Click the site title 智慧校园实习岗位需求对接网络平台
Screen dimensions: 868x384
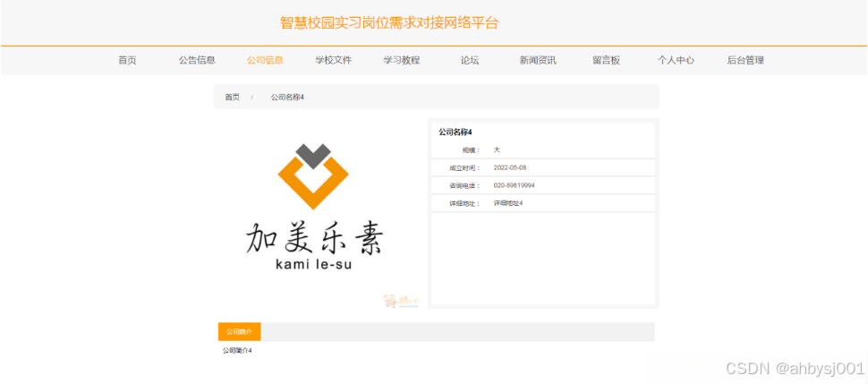[389, 23]
